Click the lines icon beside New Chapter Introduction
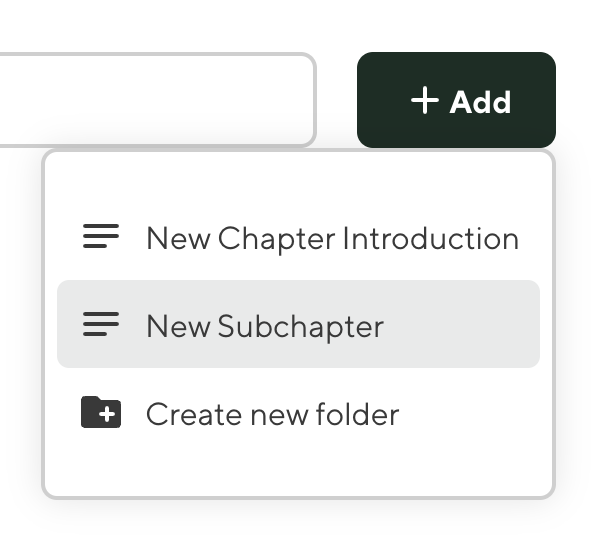This screenshot has width=600, height=546. [x=101, y=237]
